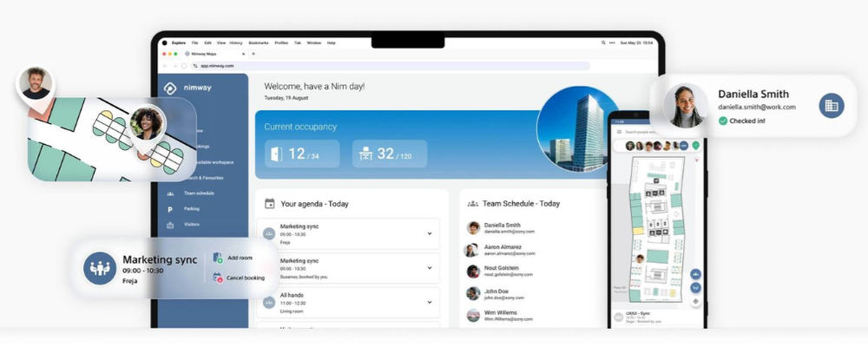This screenshot has height=360, width=868.
Task: Click the building icon on Daniella Smith card
Action: point(832,106)
